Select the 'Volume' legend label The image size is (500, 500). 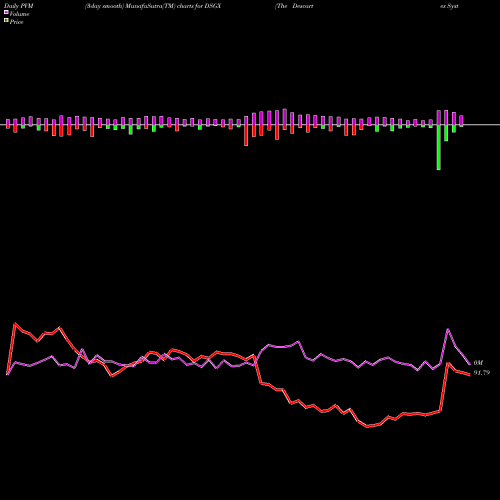[19, 14]
